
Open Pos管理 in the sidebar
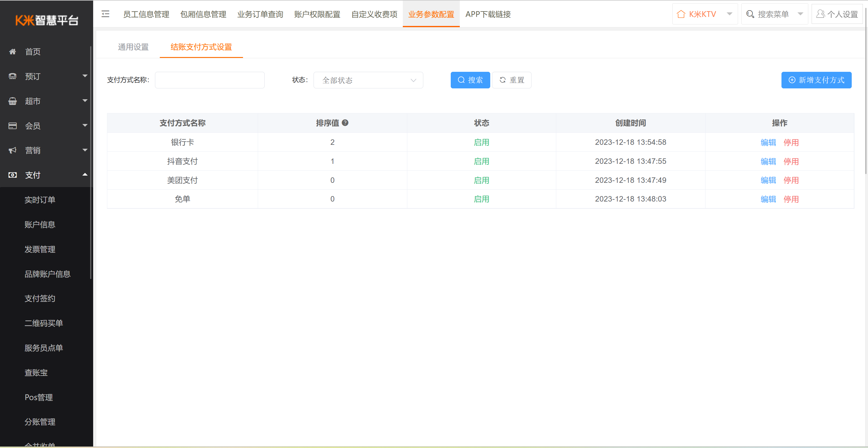(x=39, y=397)
